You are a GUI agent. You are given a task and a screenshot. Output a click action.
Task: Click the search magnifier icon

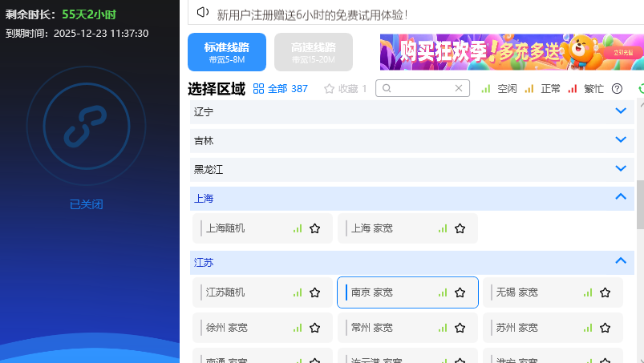(x=387, y=88)
